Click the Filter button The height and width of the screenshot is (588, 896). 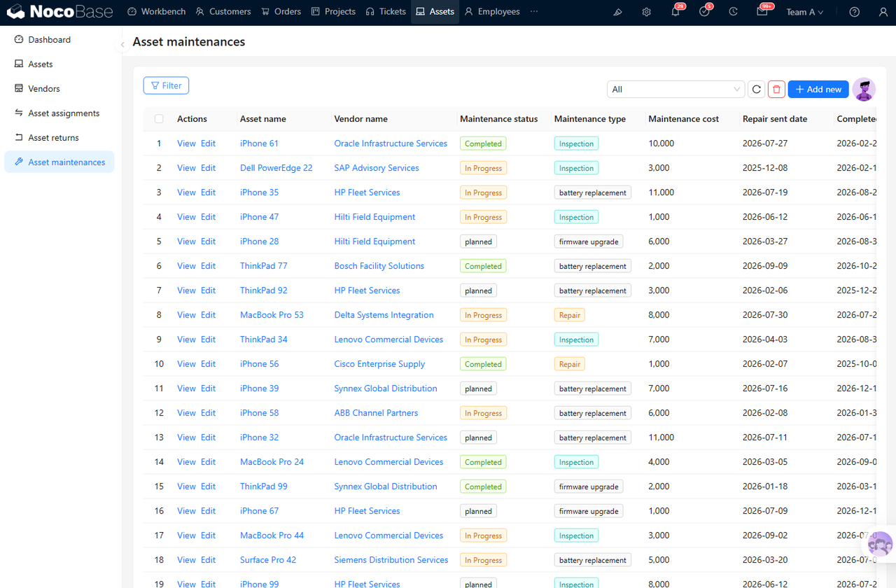[x=166, y=85]
